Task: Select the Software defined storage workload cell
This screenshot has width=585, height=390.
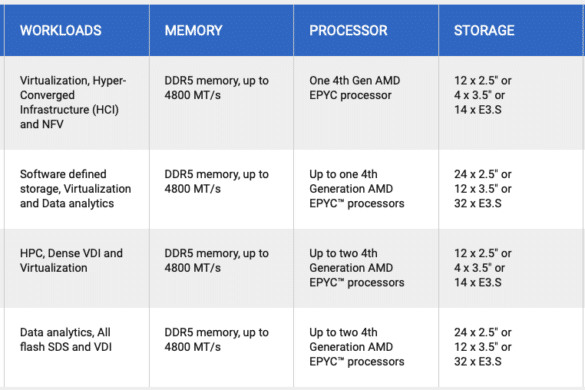Action: [75, 188]
